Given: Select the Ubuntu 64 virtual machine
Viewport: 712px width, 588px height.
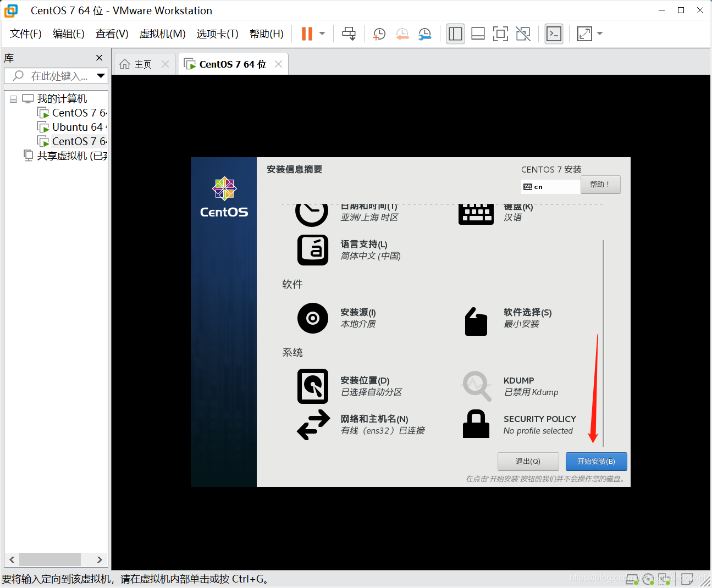Looking at the screenshot, I should click(x=72, y=127).
